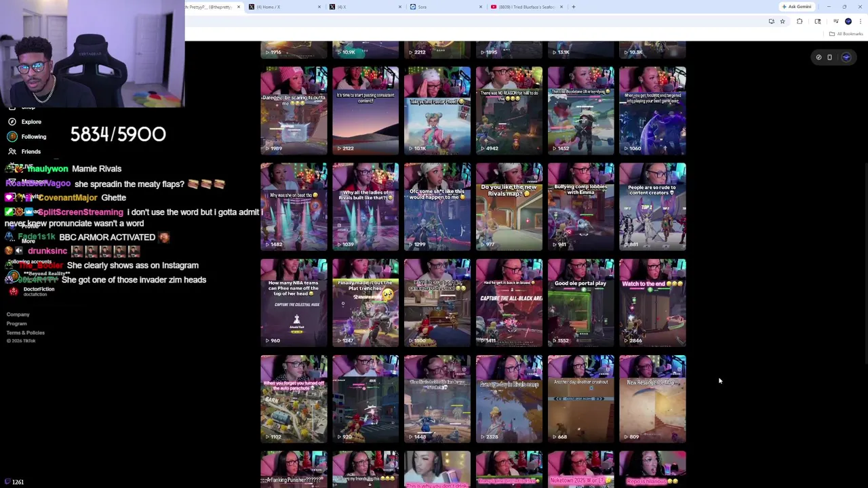Open the Terms & Policies footer link
Screen dimensions: 868x488
[26, 332]
